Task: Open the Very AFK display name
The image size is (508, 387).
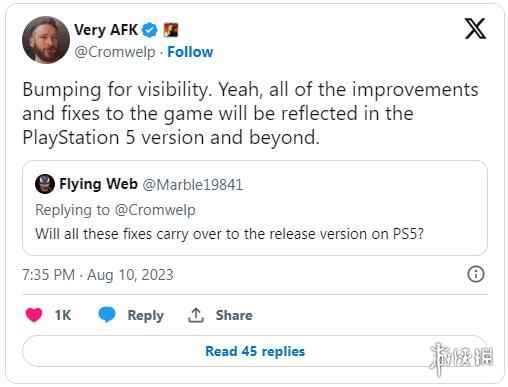Action: [x=106, y=30]
